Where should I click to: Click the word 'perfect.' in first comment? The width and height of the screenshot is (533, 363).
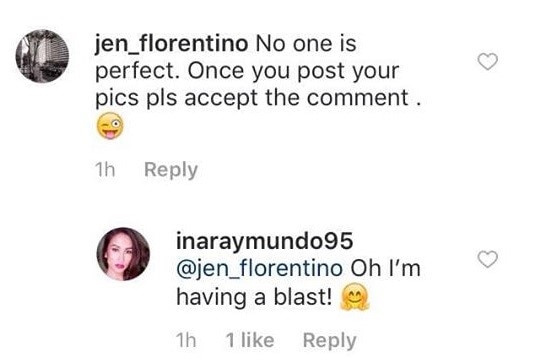137,72
